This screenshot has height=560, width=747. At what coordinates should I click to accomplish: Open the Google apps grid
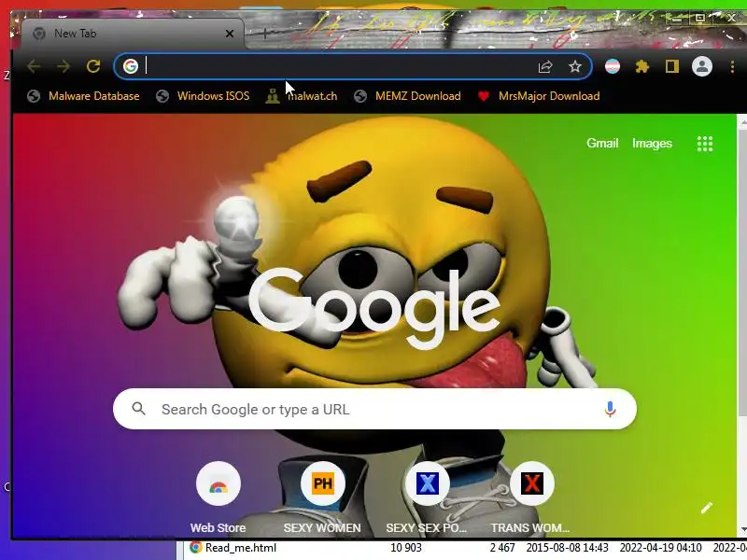tap(705, 144)
